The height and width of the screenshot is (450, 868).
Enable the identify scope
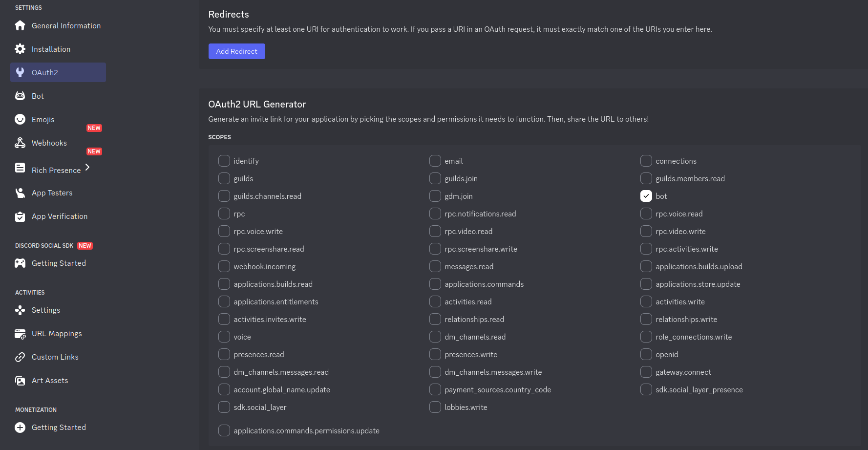coord(224,161)
